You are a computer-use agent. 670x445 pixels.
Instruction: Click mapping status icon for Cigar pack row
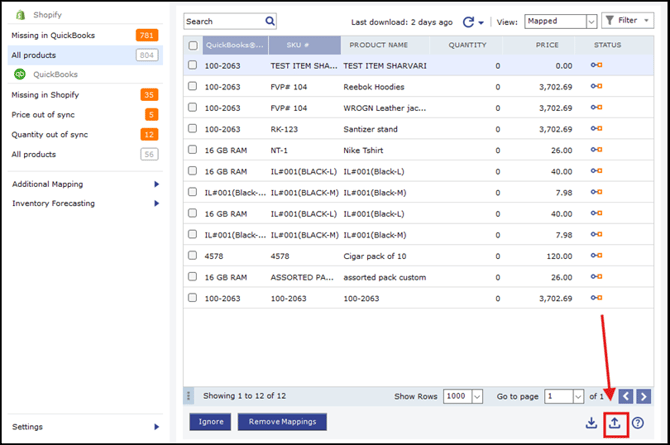[x=596, y=255]
